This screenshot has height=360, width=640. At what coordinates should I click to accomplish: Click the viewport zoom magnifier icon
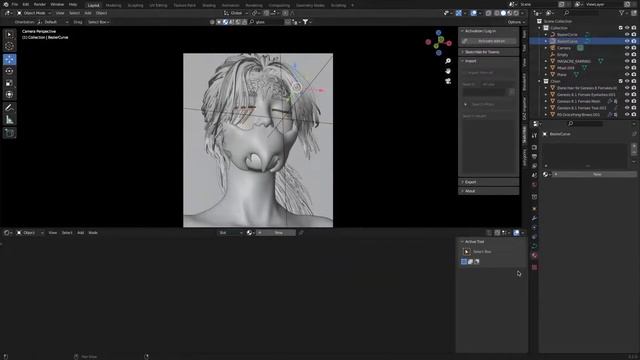click(x=448, y=61)
